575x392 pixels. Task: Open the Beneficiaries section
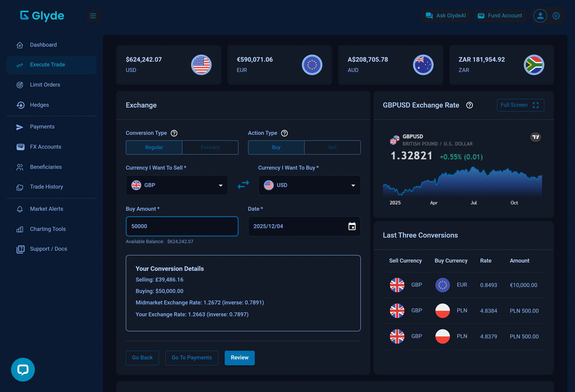(46, 167)
